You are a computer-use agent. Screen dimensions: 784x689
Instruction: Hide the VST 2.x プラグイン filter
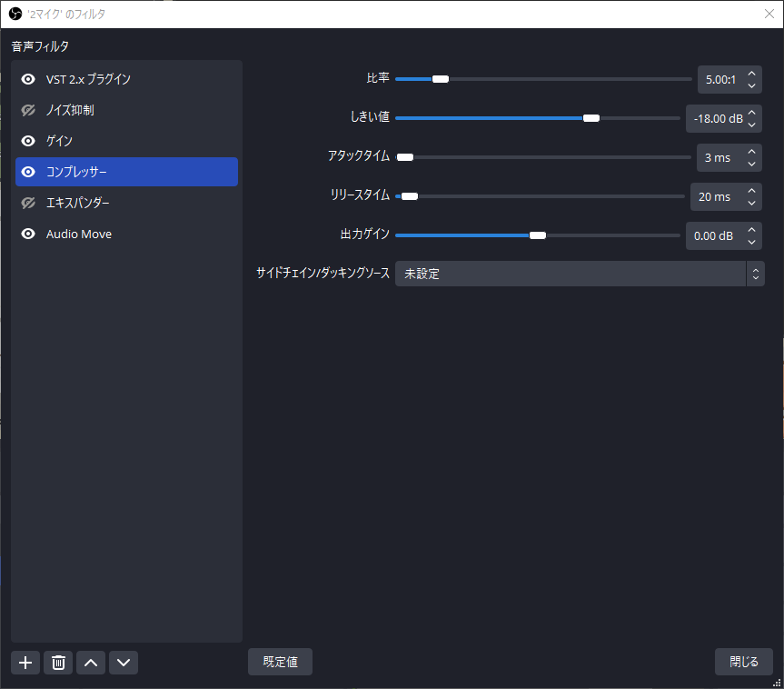pos(28,79)
